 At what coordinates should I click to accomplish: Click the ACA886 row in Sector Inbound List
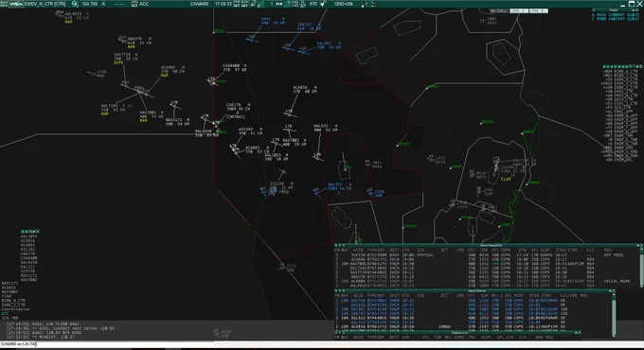pos(487,259)
